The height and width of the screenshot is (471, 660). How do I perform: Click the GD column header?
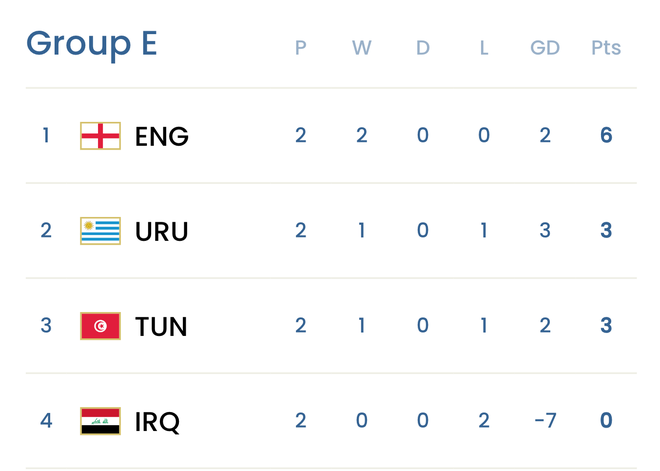pos(545,48)
